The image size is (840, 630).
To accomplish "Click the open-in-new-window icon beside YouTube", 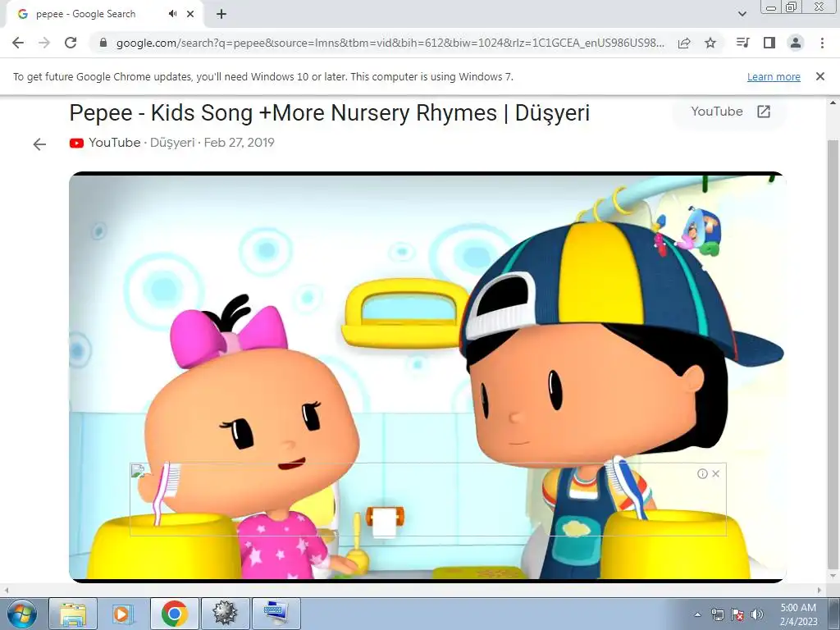I will pos(764,112).
